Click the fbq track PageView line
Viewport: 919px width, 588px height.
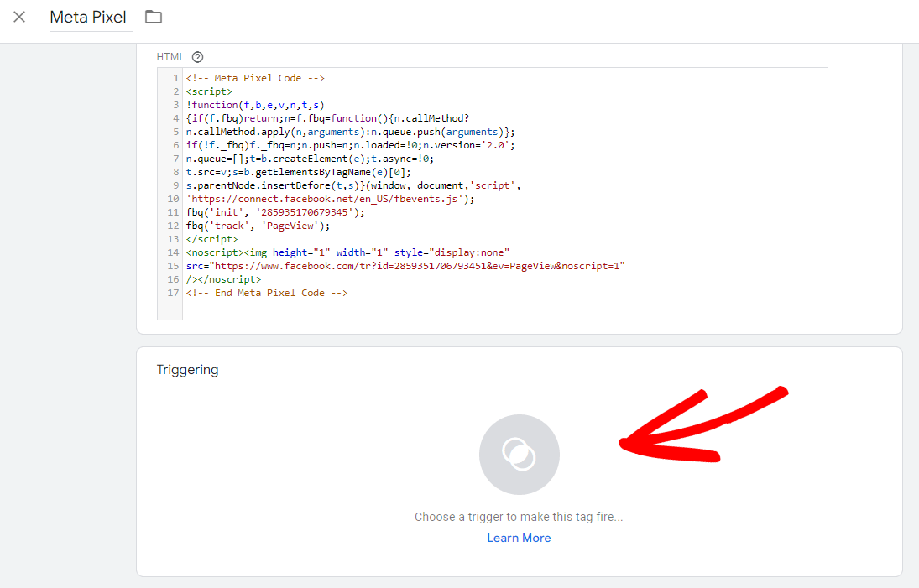[257, 225]
